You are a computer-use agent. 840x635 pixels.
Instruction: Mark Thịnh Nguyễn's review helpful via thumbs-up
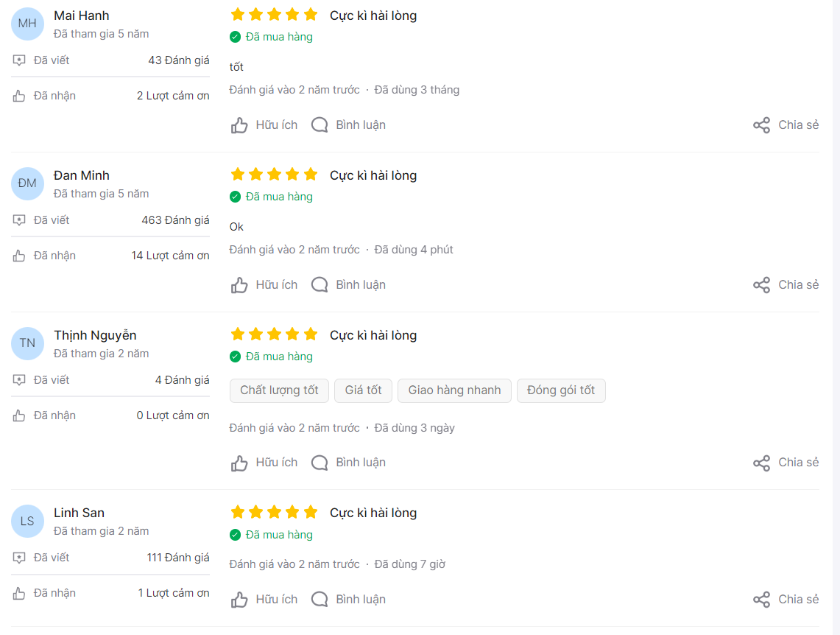click(239, 463)
